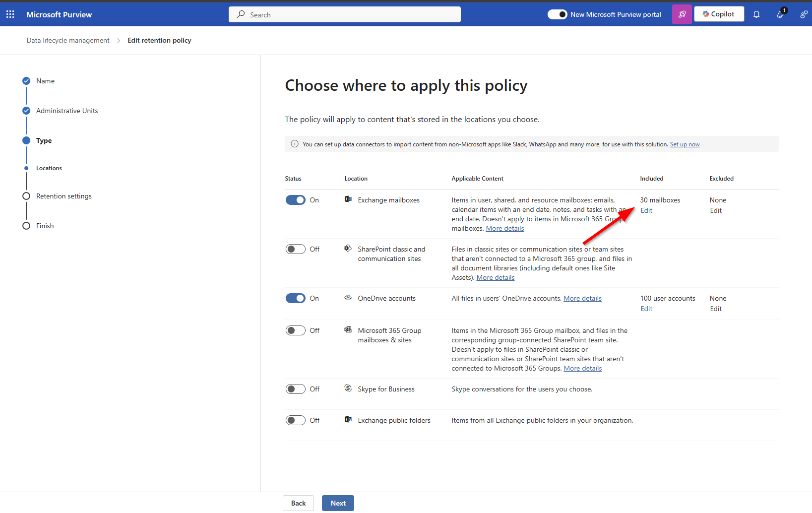The image size is (812, 513).
Task: Open the notifications bell
Action: [x=756, y=14]
